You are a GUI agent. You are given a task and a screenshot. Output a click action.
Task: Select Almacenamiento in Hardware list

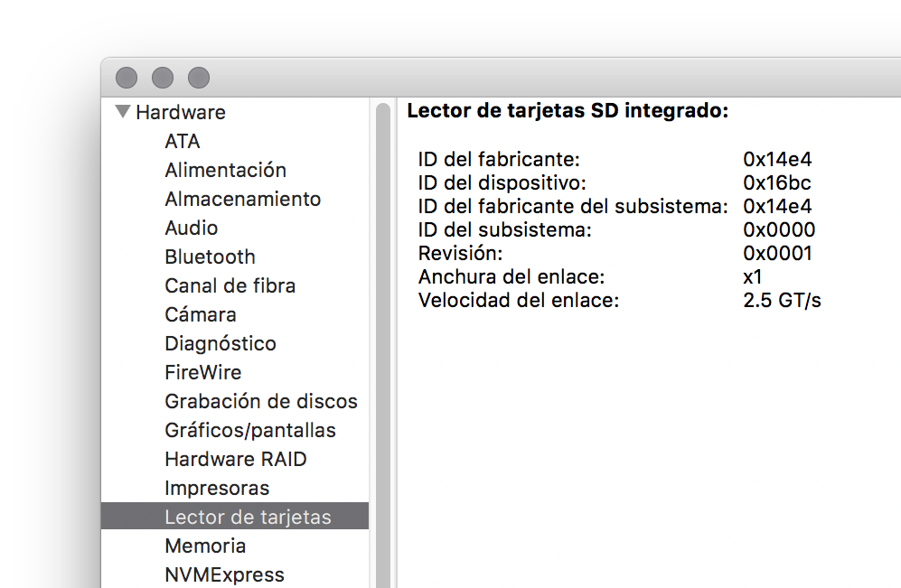click(x=242, y=200)
